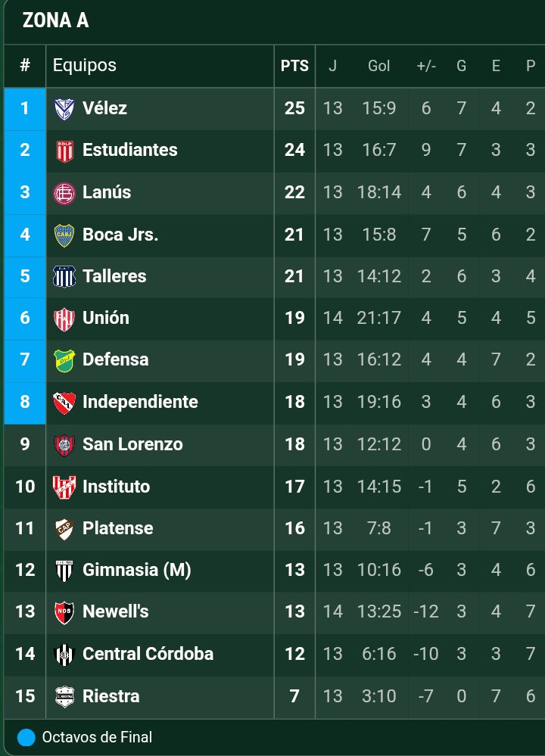The image size is (545, 756).
Task: Click the blue Octavos de Final legend dot
Action: click(26, 737)
